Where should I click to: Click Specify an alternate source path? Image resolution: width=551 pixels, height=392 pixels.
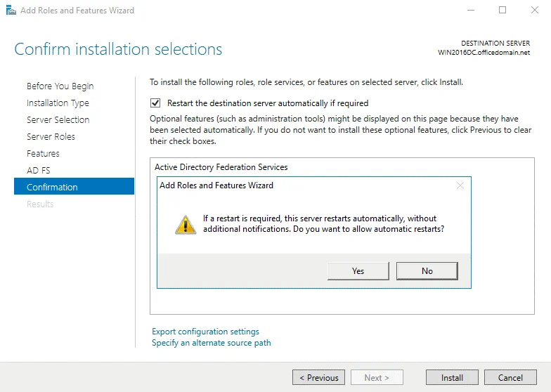pyautogui.click(x=211, y=343)
